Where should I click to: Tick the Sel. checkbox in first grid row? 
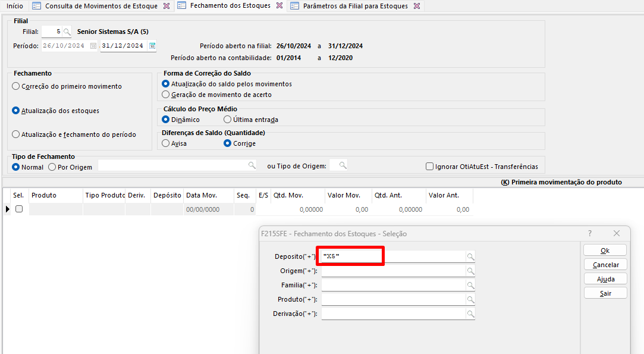coord(19,209)
